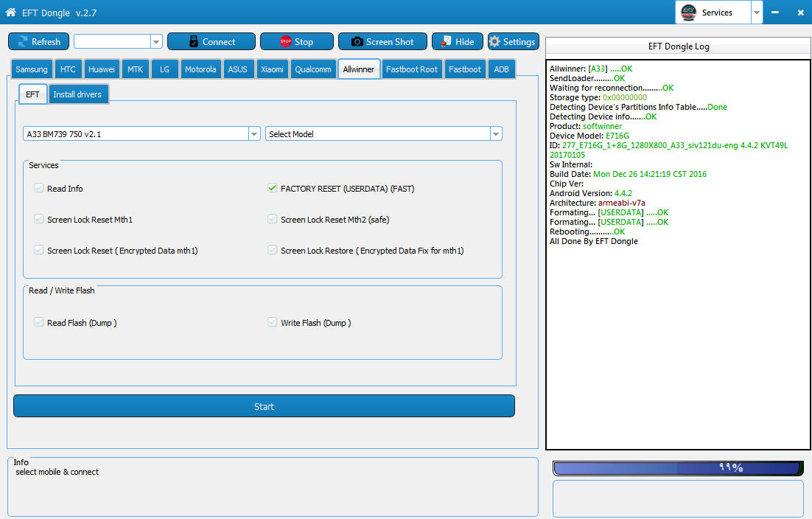Click the home icon in title bar
Image resolution: width=812 pixels, height=519 pixels.
(10, 12)
